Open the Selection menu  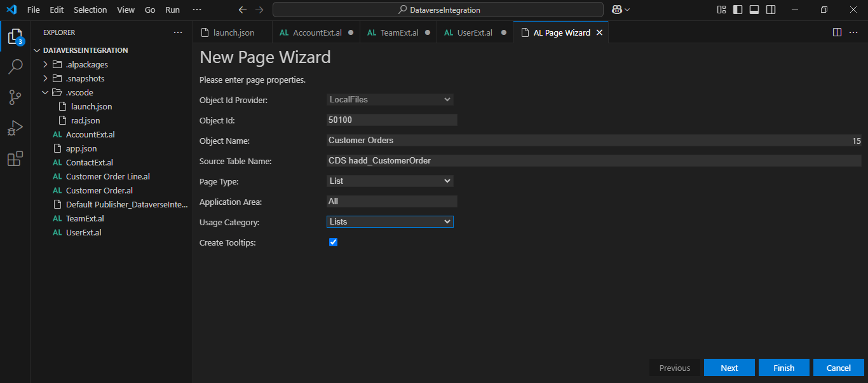90,10
